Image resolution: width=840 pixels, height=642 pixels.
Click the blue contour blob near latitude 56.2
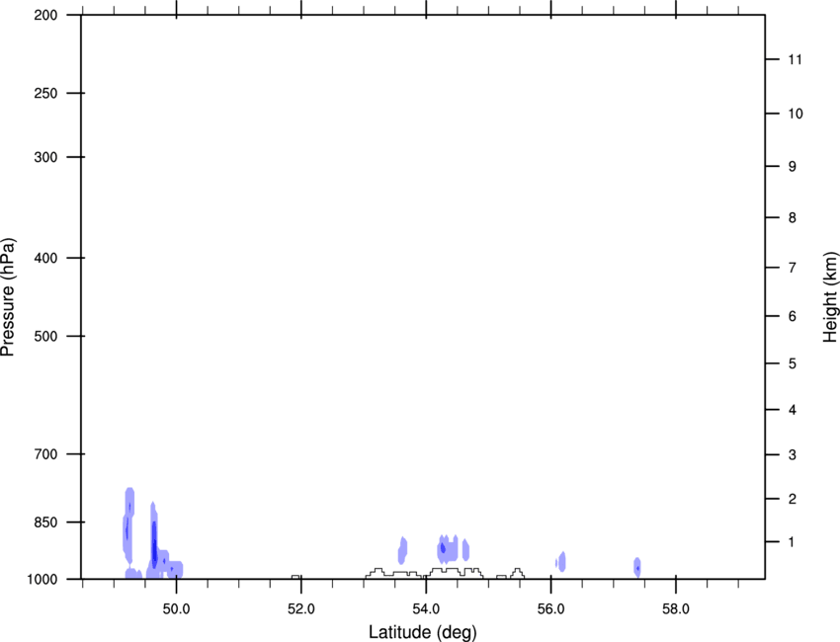[561, 562]
